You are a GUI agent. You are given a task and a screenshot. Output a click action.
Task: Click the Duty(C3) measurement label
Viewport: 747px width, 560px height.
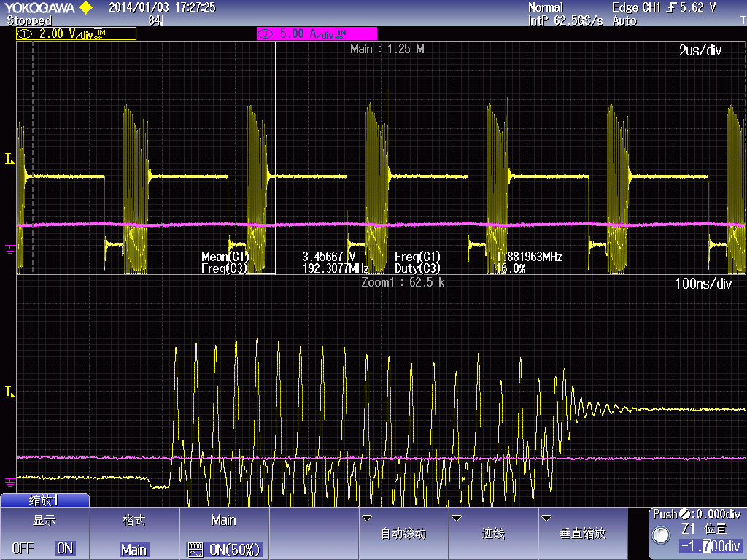417,268
